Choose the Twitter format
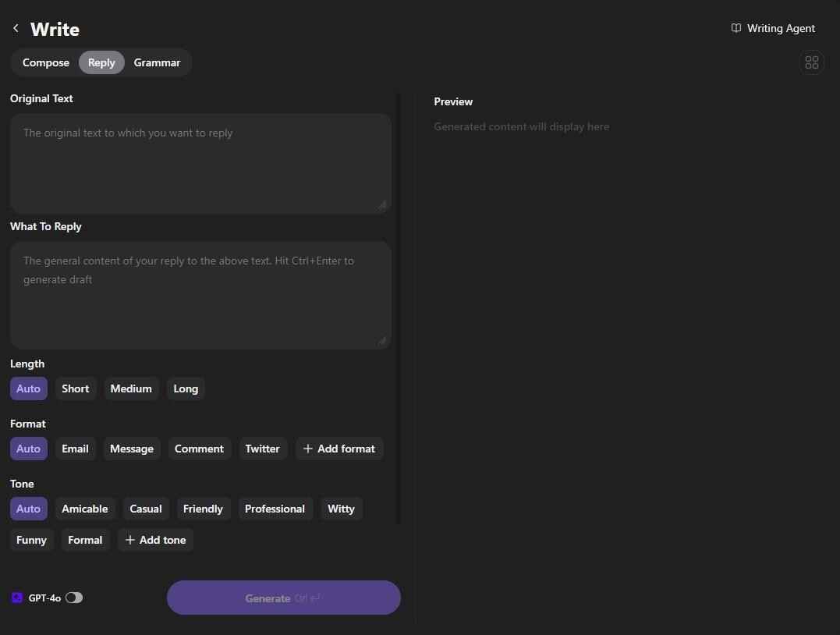840x635 pixels. pyautogui.click(x=262, y=448)
